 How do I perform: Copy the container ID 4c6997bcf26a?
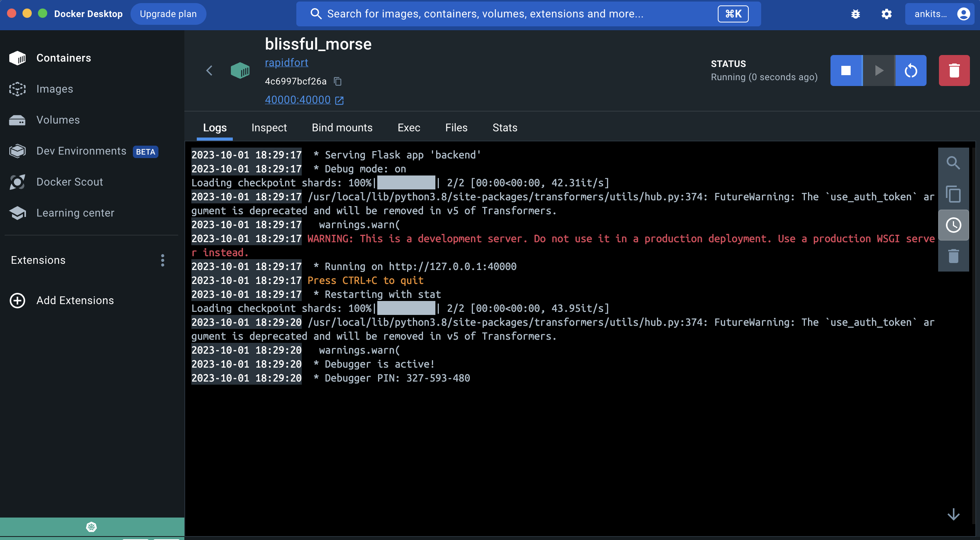(338, 81)
